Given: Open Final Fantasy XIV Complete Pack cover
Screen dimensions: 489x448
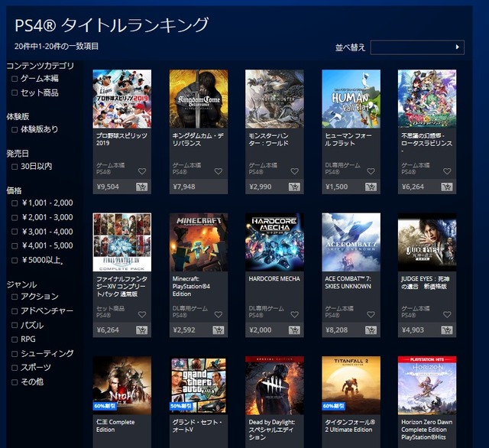Looking at the screenshot, I should pyautogui.click(x=122, y=242).
